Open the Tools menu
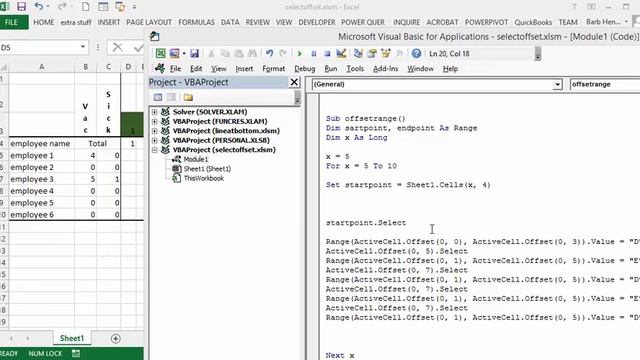 (355, 69)
